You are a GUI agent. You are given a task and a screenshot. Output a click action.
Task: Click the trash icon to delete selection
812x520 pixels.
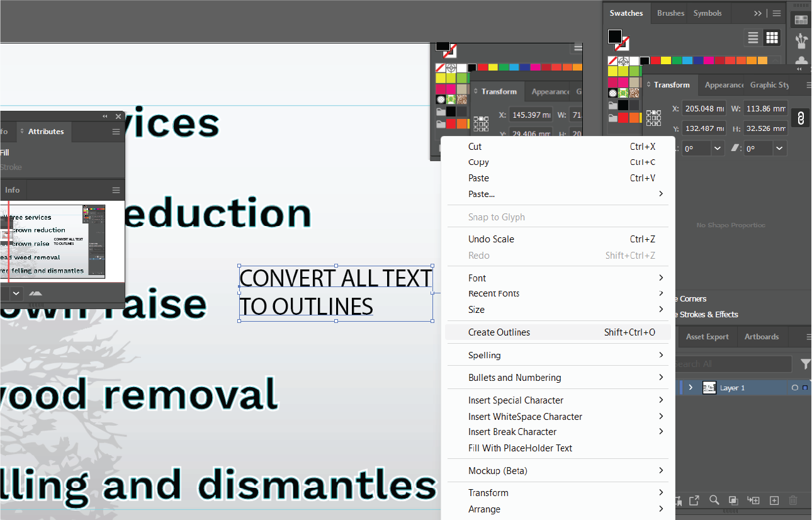(x=793, y=500)
